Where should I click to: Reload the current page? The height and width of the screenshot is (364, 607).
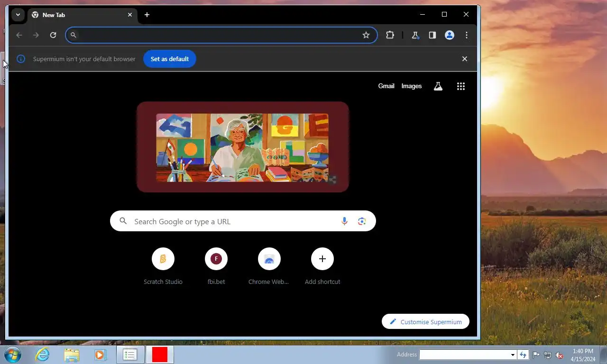pos(53,35)
